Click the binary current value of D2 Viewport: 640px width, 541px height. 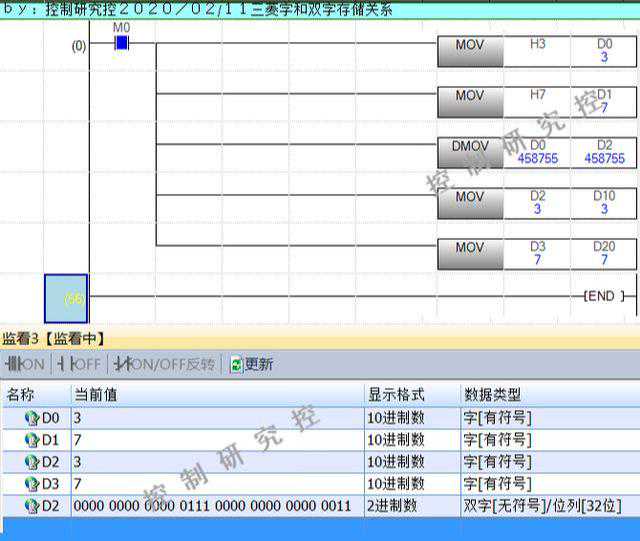212,506
